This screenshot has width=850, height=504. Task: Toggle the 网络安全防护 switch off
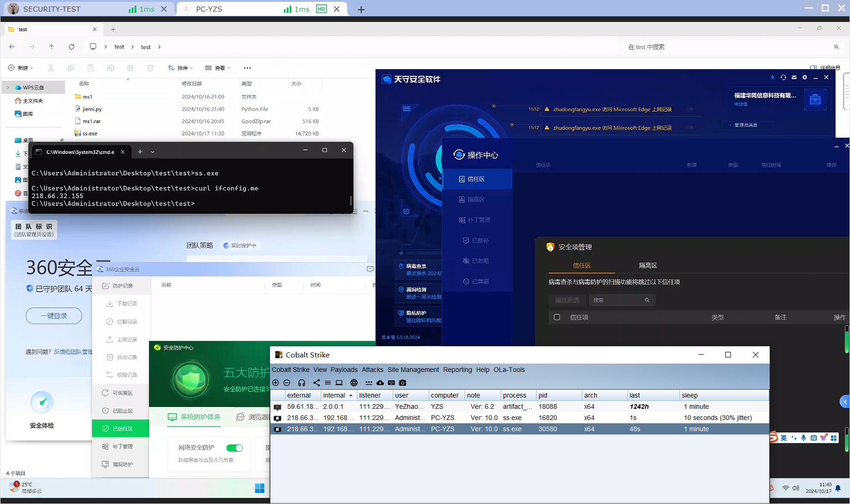point(234,448)
